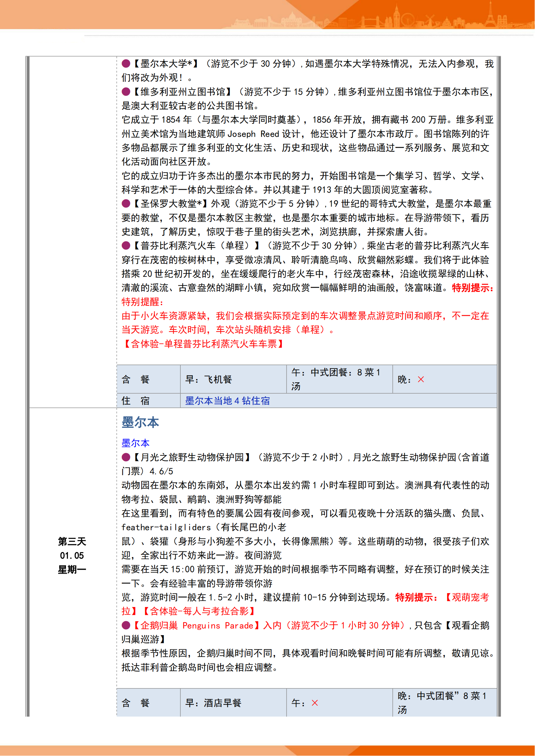Select the bullet beside 圣保罗大教堂

(126, 204)
